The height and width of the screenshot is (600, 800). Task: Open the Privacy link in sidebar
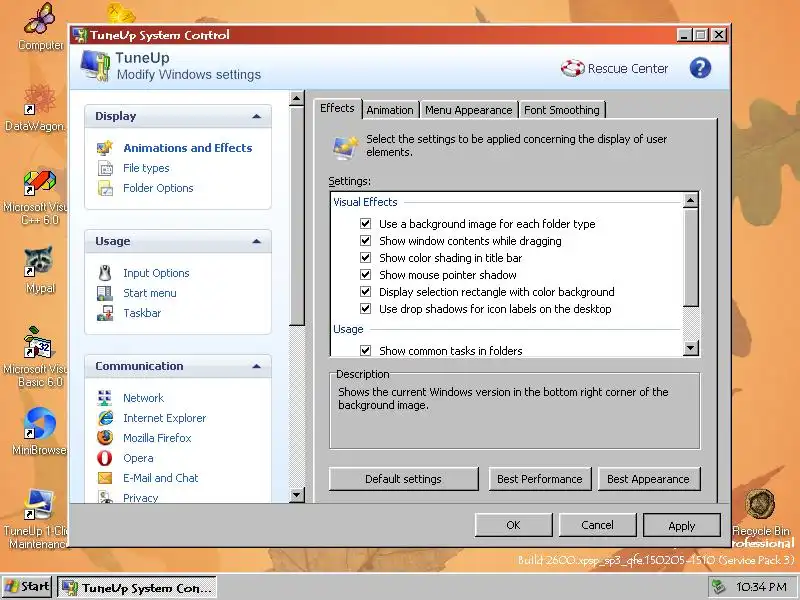pos(140,498)
